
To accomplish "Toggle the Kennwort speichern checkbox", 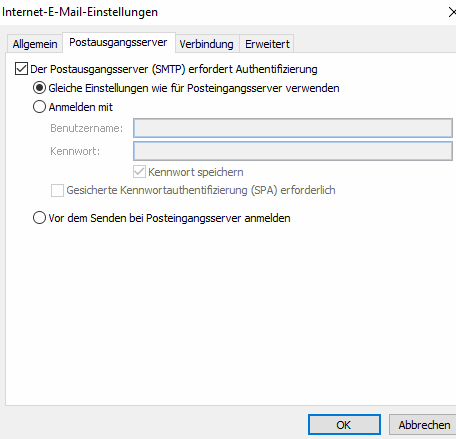I will point(139,172).
